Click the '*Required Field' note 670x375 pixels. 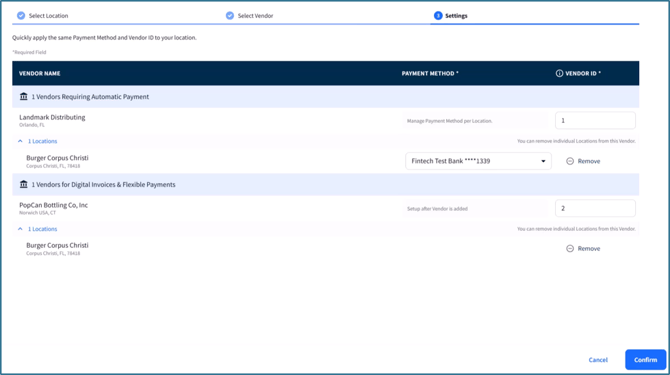point(29,52)
